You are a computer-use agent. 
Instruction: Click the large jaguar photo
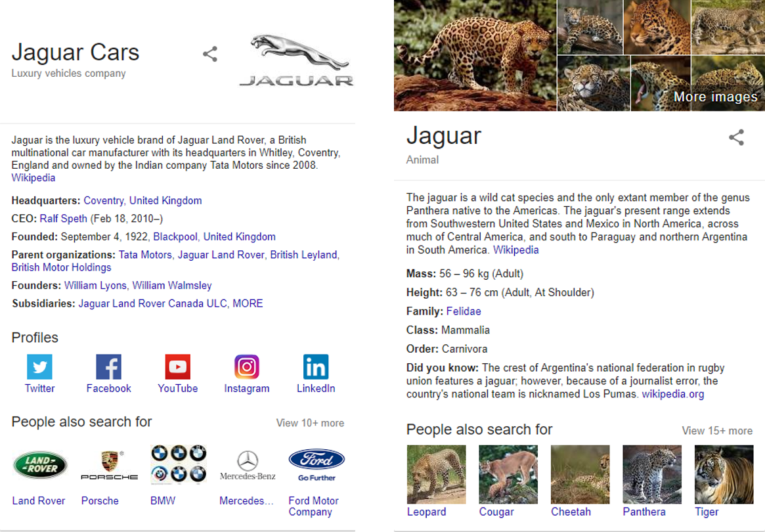475,55
